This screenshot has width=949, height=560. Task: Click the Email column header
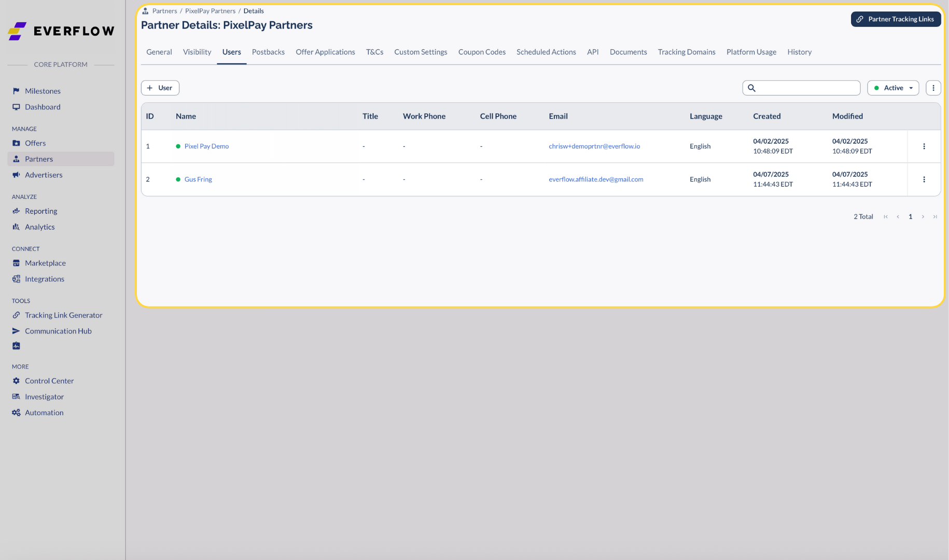pyautogui.click(x=558, y=116)
